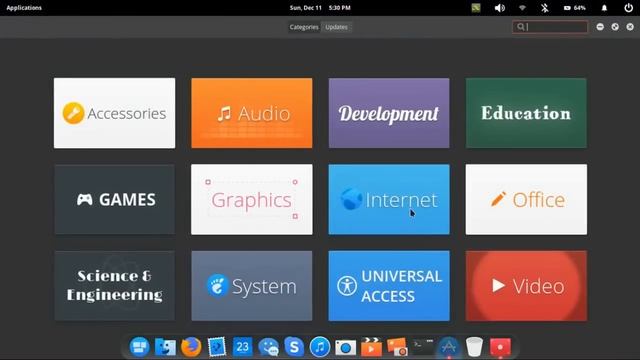This screenshot has height=360, width=640.
Task: Browse Science & Engineering category
Action: click(114, 286)
